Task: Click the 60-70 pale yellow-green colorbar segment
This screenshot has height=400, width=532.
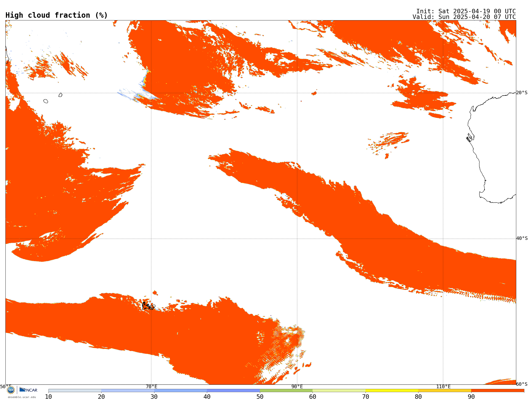Action: (339, 390)
